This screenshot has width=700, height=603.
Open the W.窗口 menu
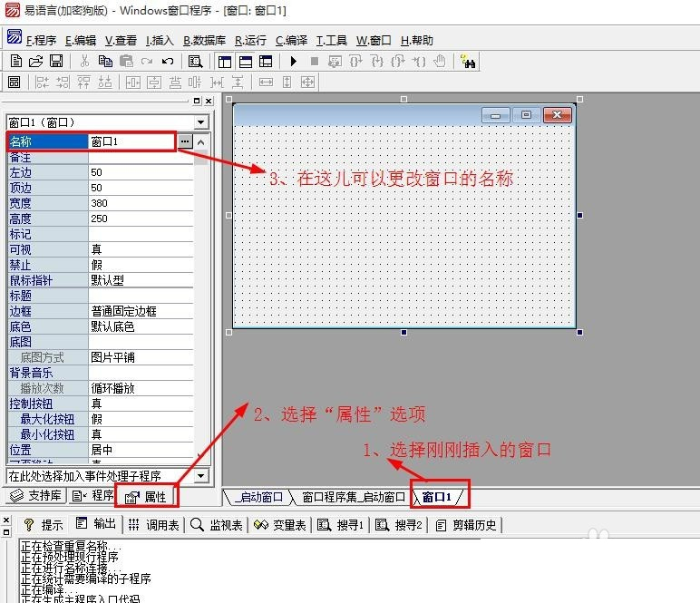(374, 41)
